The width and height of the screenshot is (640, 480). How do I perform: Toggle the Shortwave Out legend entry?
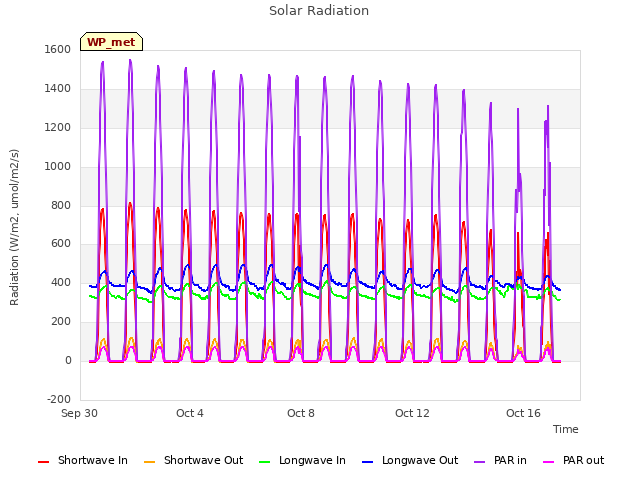click(193, 460)
